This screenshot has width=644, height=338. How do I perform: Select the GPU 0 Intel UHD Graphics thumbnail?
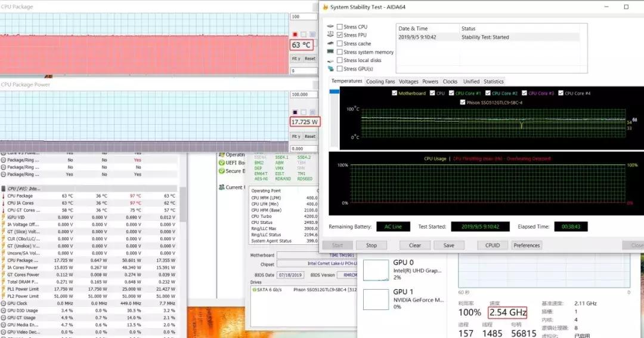376,270
